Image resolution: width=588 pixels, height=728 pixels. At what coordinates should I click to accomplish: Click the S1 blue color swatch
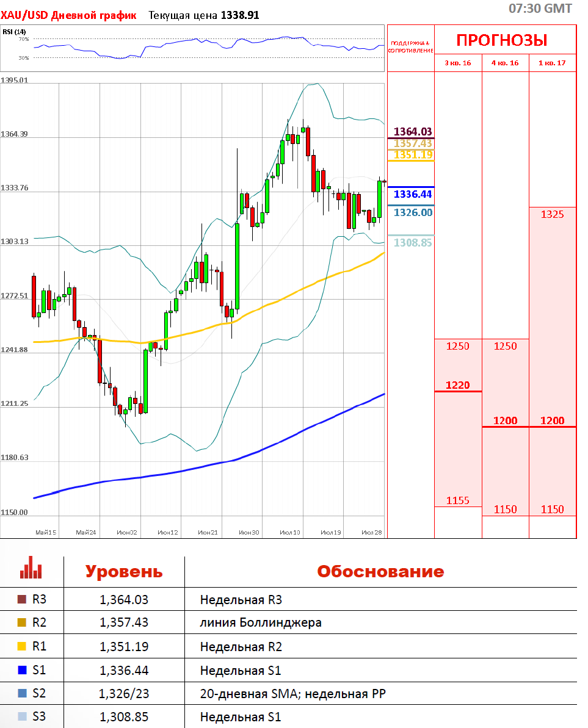click(22, 670)
